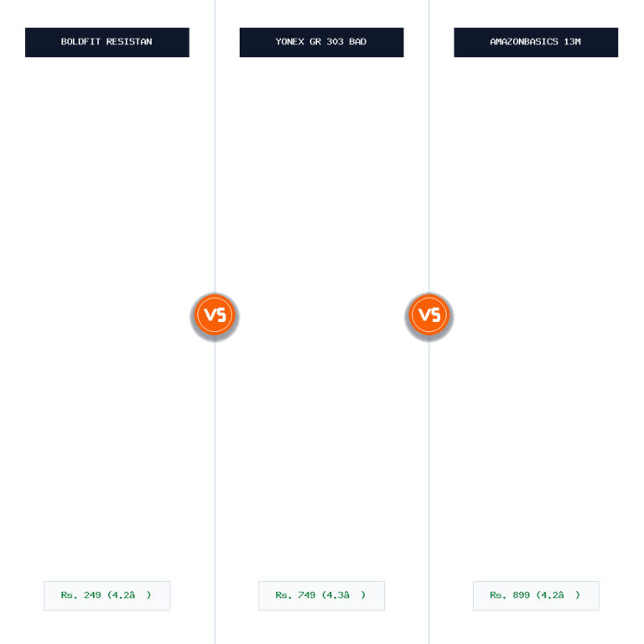The height and width of the screenshot is (644, 644).
Task: Open the YONEX GR 303 BAD banner
Action: [x=322, y=42]
